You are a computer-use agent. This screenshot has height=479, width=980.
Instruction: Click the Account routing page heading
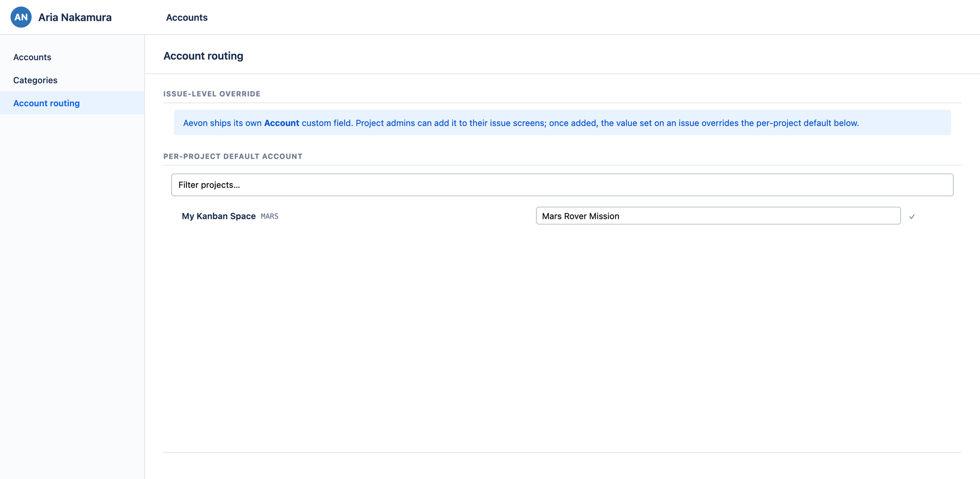(x=203, y=56)
